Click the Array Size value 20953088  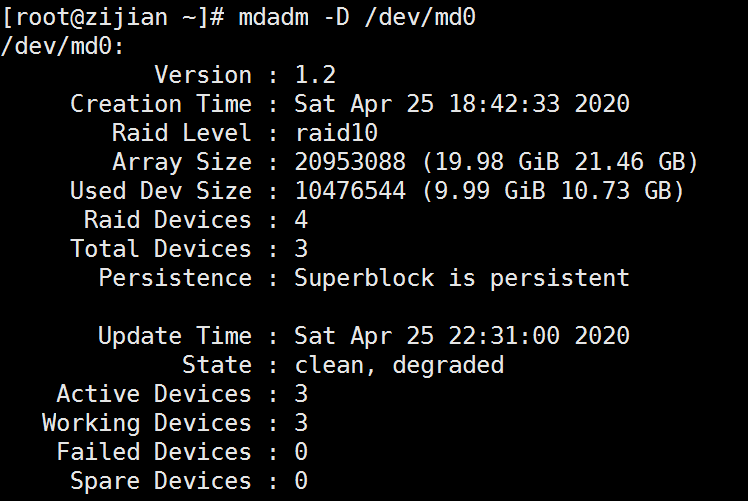350,162
